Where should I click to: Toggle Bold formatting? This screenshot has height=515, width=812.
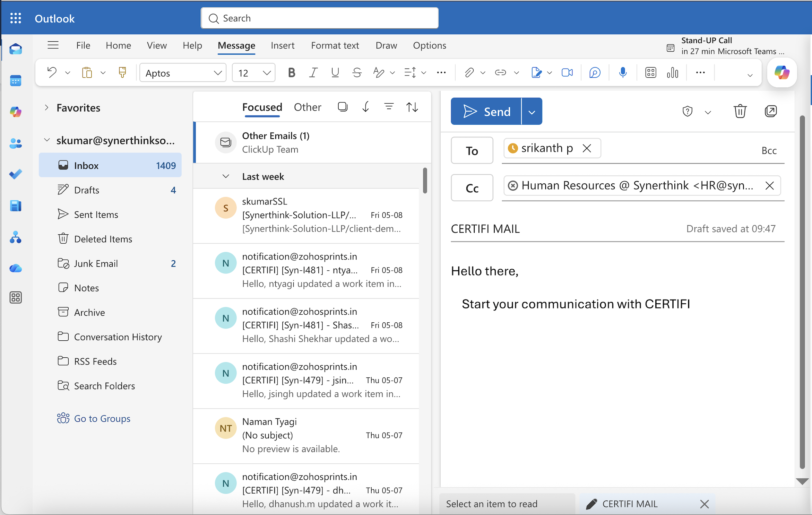pos(292,72)
